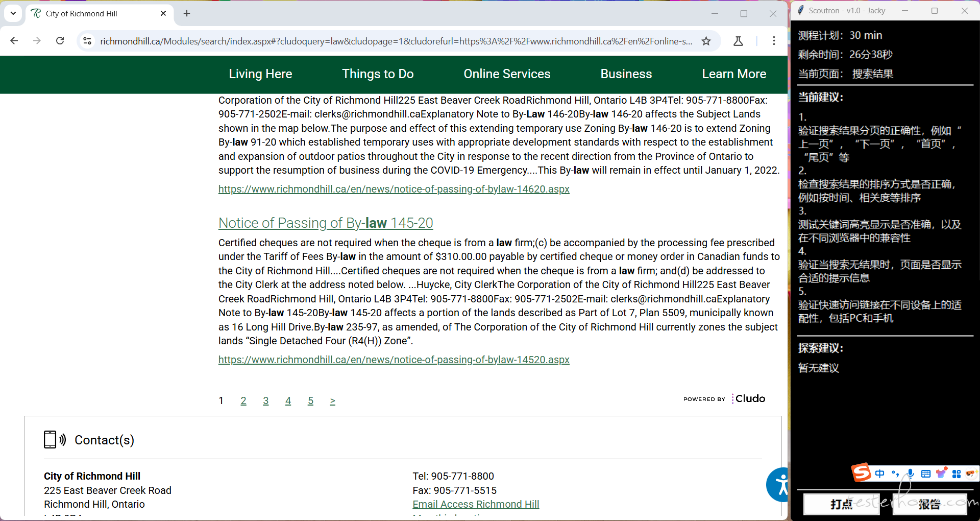The width and height of the screenshot is (980, 521).
Task: Open the Learn More menu
Action: tap(734, 74)
